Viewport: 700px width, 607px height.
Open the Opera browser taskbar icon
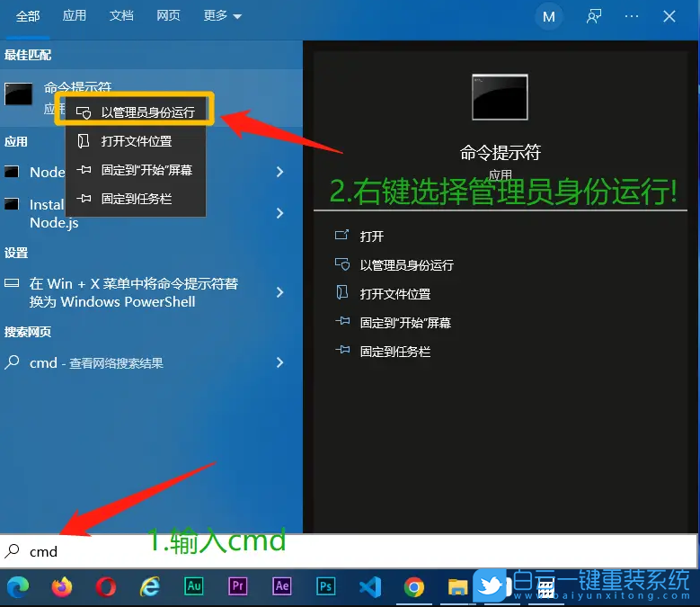point(106,587)
